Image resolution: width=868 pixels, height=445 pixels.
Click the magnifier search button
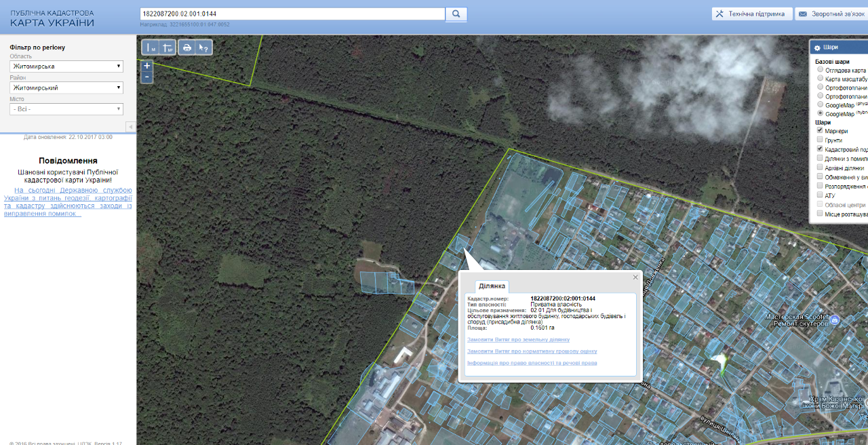(x=456, y=14)
